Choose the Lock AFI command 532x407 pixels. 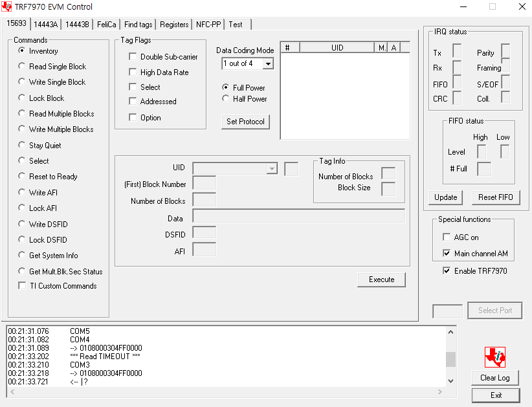pyautogui.click(x=22, y=208)
